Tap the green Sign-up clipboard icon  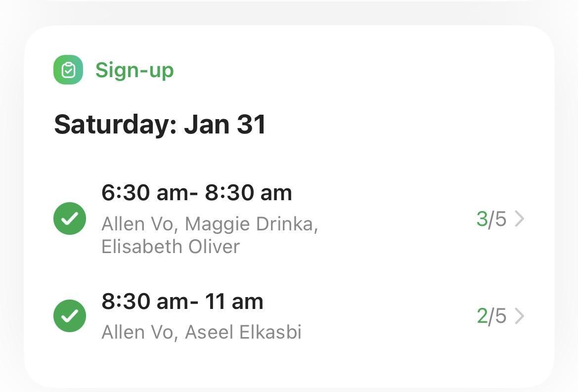tap(68, 70)
